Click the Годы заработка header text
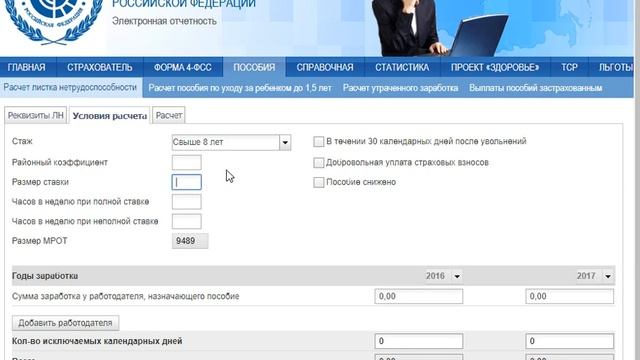Screen dimensions: 640x360 pyautogui.click(x=45, y=276)
